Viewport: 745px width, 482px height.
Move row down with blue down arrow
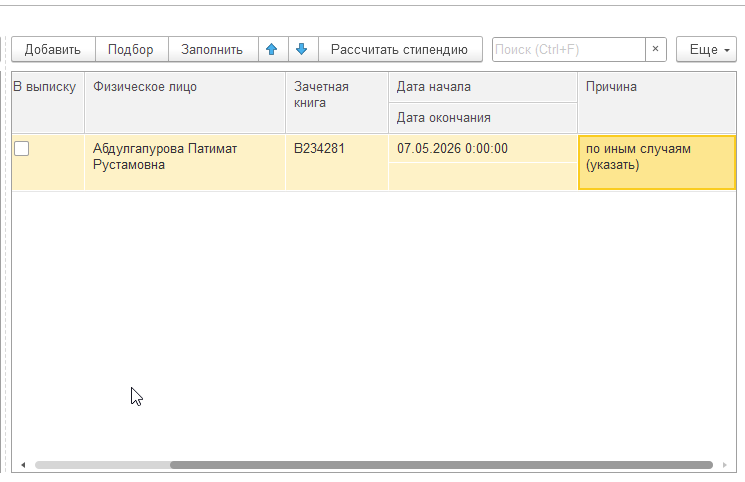pyautogui.click(x=303, y=49)
